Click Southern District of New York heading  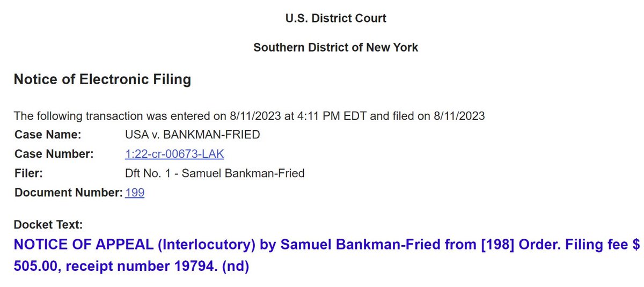335,47
